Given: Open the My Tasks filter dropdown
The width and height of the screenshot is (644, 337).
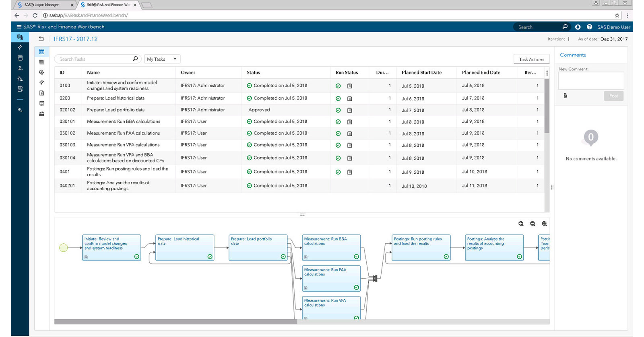Looking at the screenshot, I should pyautogui.click(x=162, y=59).
